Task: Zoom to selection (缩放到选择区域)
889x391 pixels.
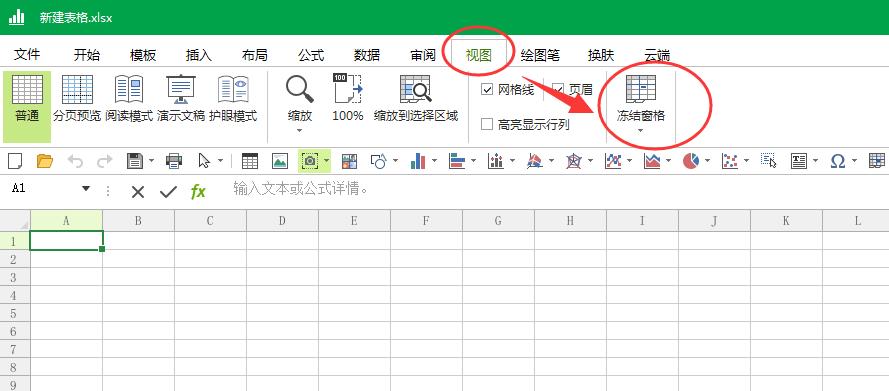Action: [x=416, y=99]
